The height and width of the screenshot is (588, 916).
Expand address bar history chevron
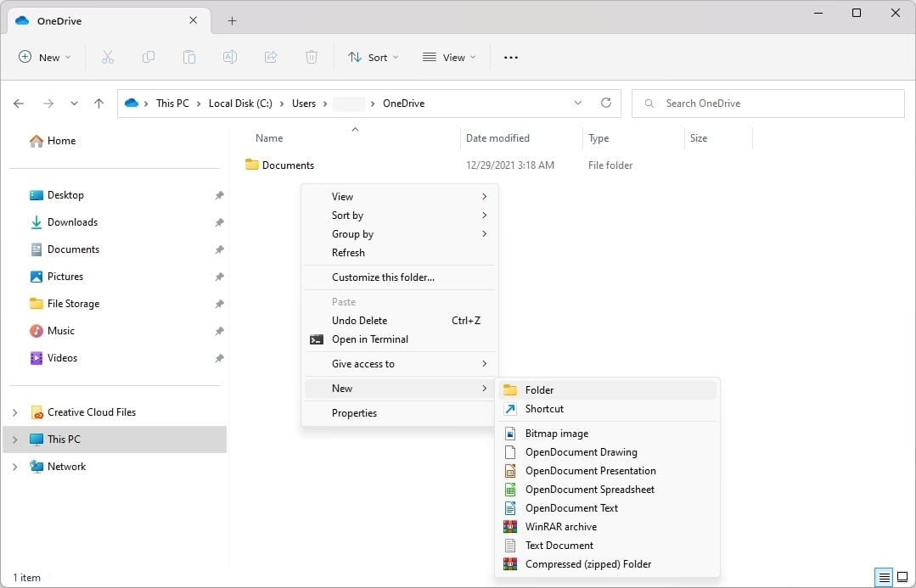[x=578, y=103]
